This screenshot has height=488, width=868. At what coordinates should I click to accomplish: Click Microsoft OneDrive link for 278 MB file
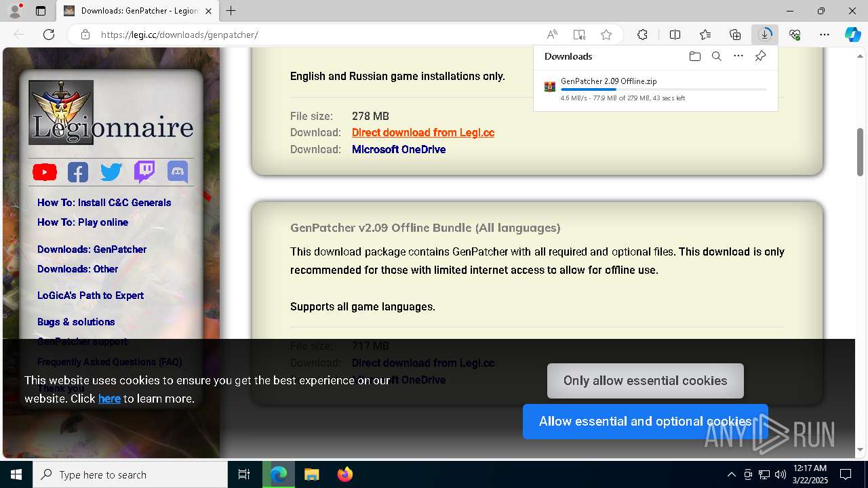click(399, 150)
